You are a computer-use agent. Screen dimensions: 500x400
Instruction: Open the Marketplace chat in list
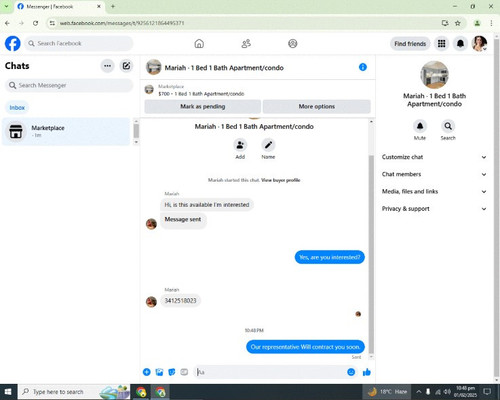(x=66, y=131)
